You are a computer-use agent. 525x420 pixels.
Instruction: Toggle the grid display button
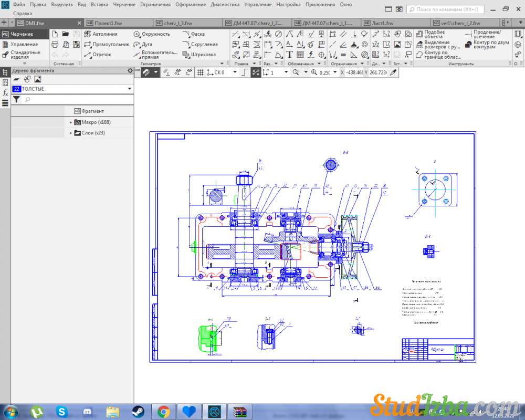coord(200,72)
